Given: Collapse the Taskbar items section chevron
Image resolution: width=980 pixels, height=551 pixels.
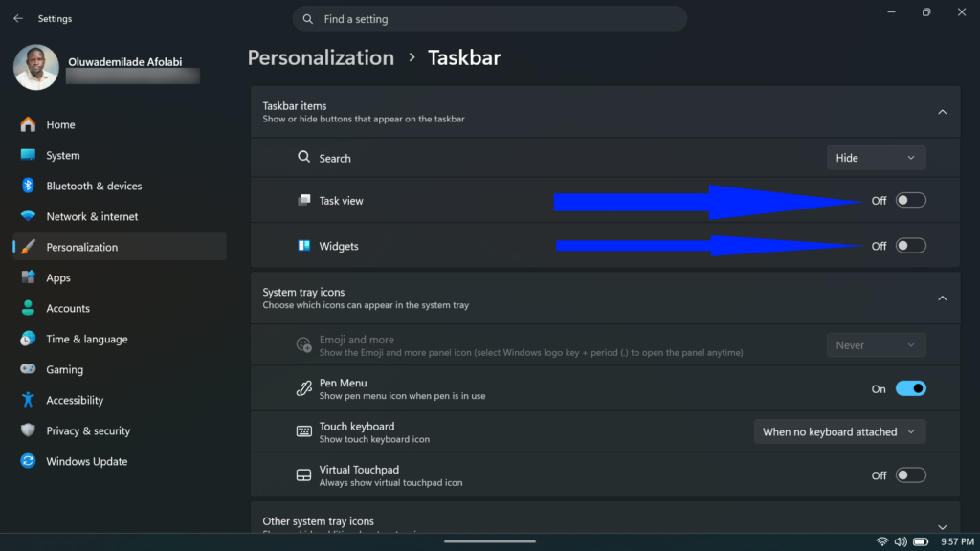Looking at the screenshot, I should click(x=942, y=112).
